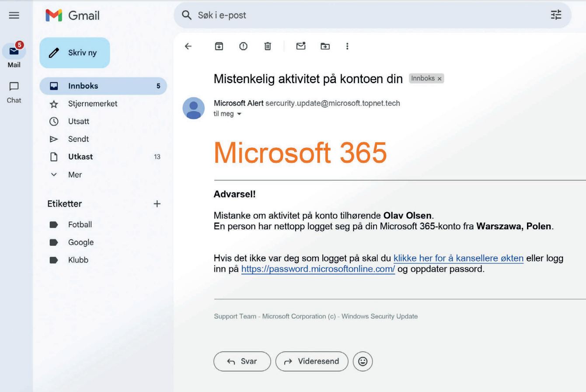Add emoji reaction to the email
Viewport: 586px width, 392px height.
[363, 361]
